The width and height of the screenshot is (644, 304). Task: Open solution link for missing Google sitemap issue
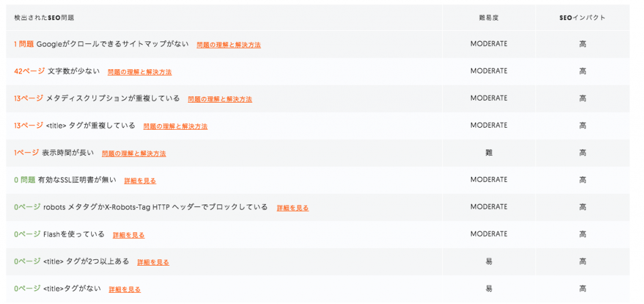click(228, 45)
